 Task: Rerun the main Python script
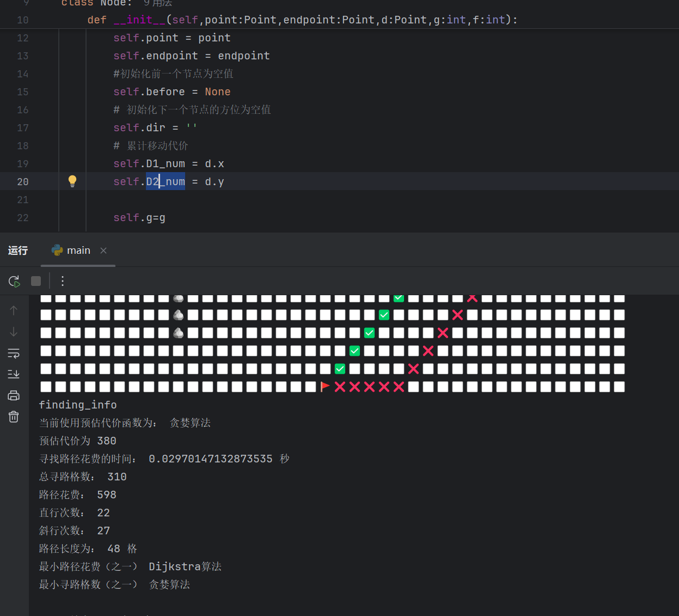[14, 281]
